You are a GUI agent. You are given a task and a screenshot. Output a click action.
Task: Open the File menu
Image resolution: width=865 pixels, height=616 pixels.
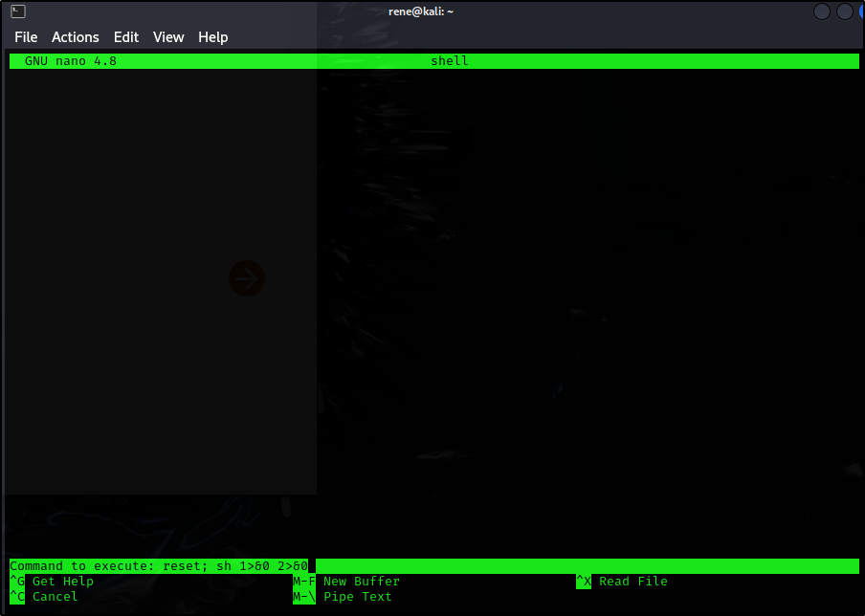tap(26, 37)
